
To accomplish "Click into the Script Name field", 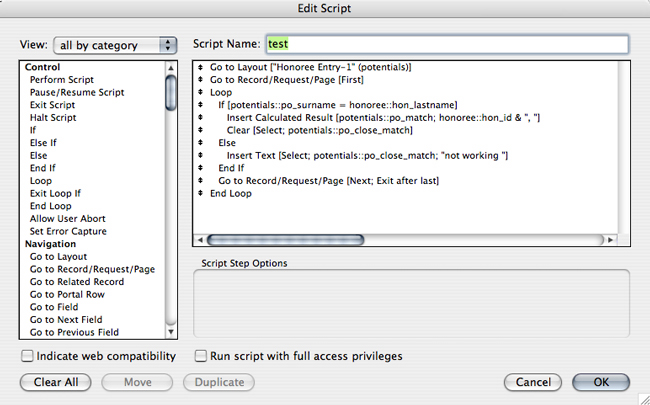I will [x=446, y=44].
